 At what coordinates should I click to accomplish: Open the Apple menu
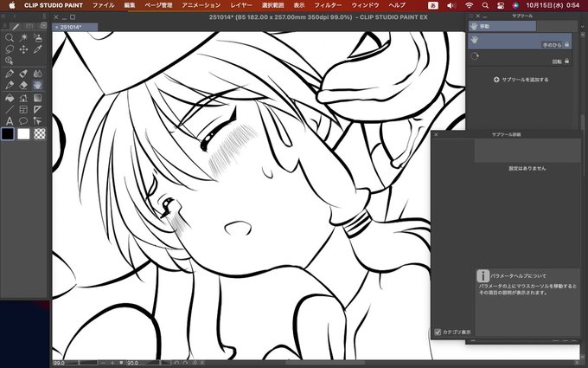(x=11, y=5)
